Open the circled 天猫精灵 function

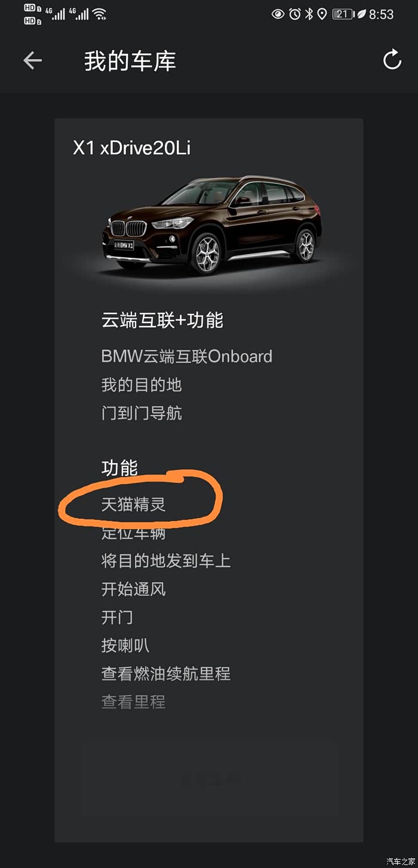coord(133,504)
